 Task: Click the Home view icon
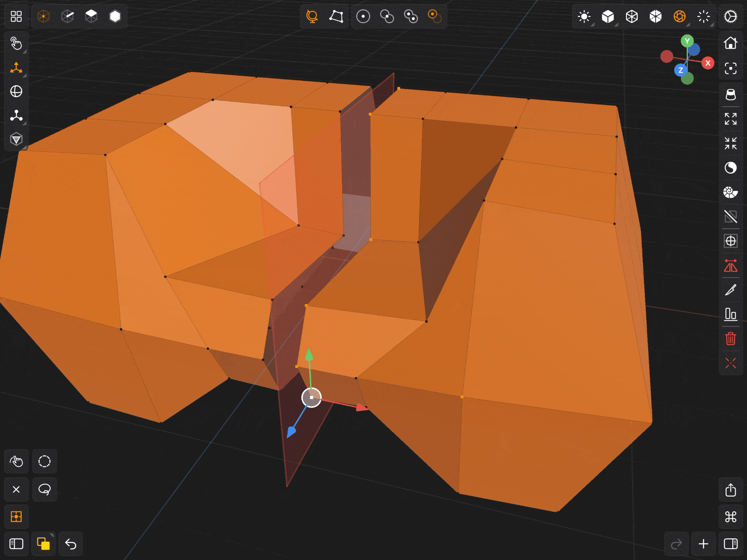(731, 43)
